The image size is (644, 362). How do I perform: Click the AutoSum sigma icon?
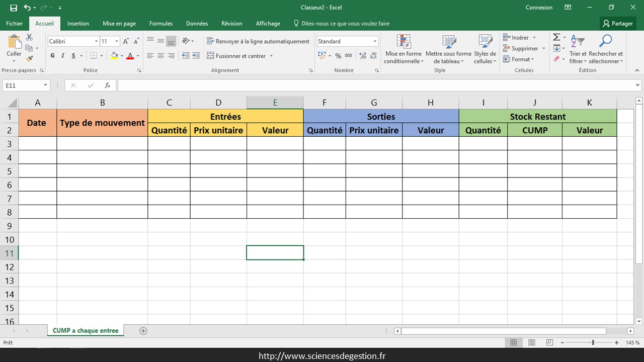point(556,38)
